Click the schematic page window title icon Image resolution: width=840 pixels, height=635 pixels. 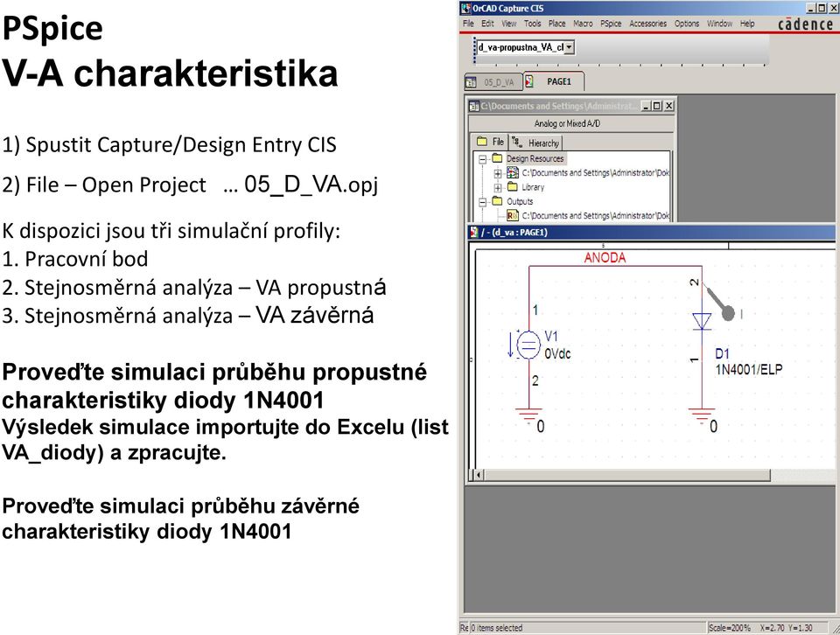click(474, 232)
